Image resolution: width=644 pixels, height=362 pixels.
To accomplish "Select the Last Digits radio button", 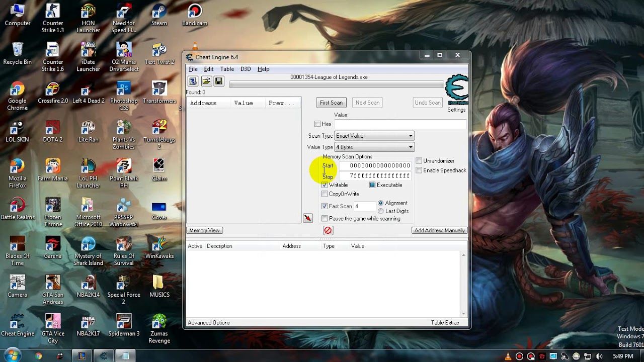I will point(380,211).
